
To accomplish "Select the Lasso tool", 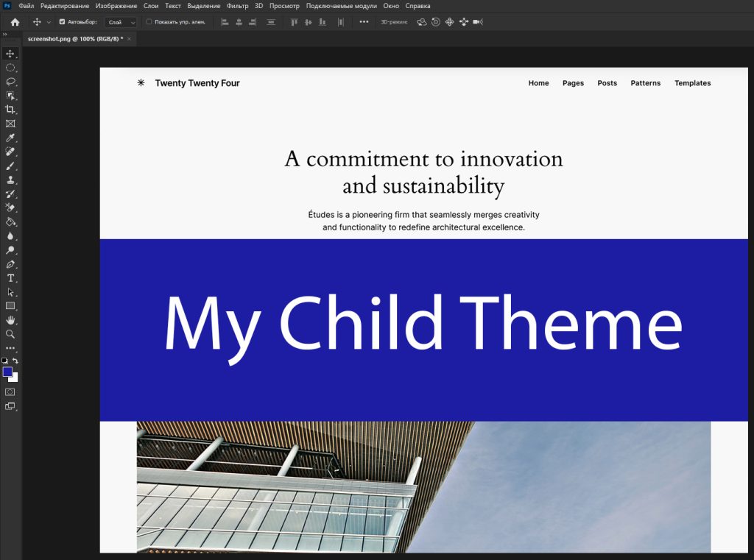I will pos(10,82).
